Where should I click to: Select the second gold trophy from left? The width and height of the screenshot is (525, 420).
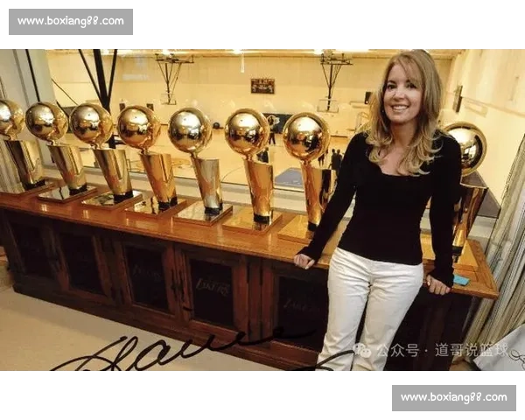point(58,150)
